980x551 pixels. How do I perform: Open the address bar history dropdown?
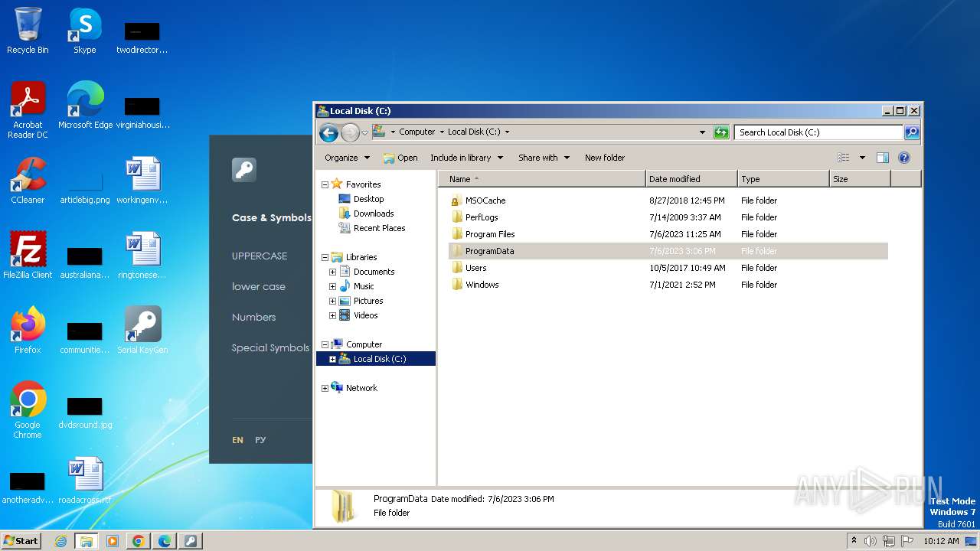tap(702, 132)
